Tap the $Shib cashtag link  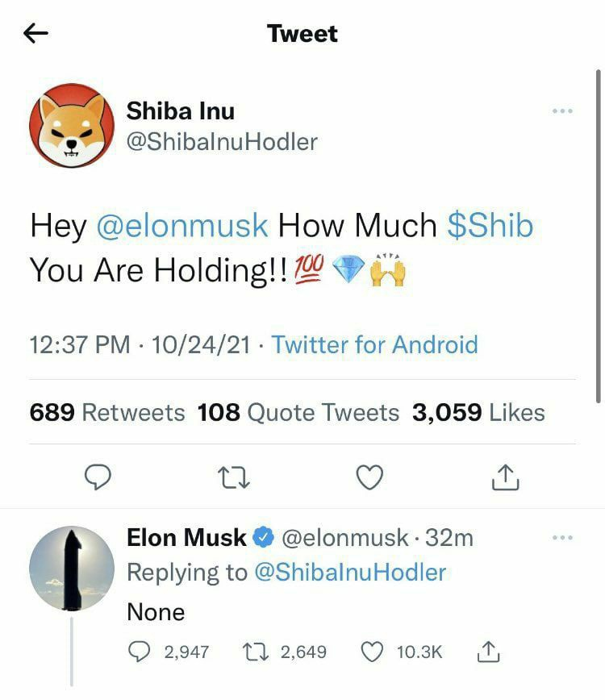490,226
